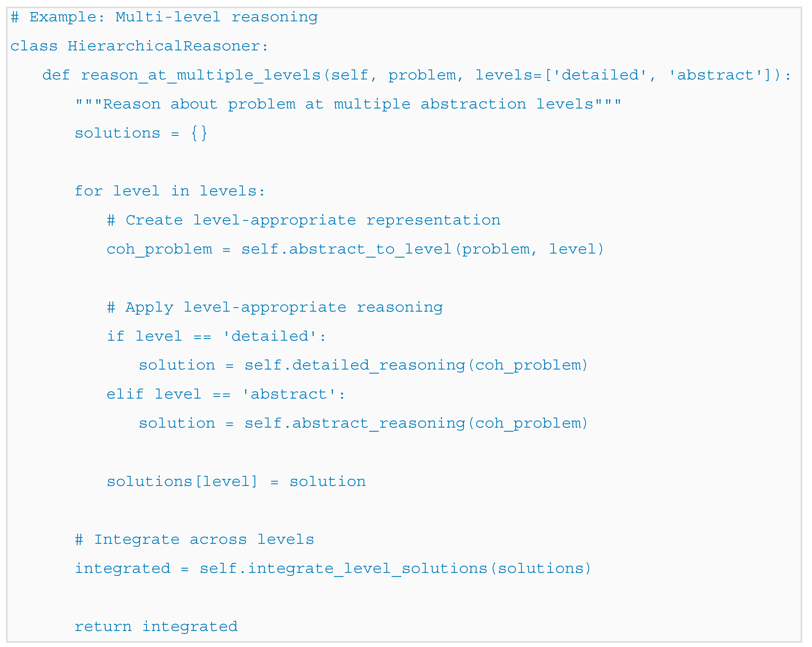812x647 pixels.
Task: Click the "elif" keyword
Action: tap(125, 395)
